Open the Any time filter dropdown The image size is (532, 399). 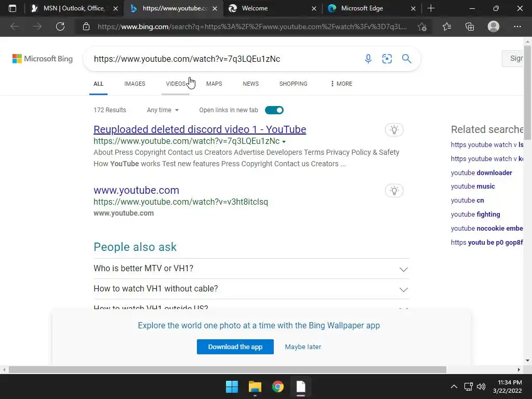coord(163,110)
